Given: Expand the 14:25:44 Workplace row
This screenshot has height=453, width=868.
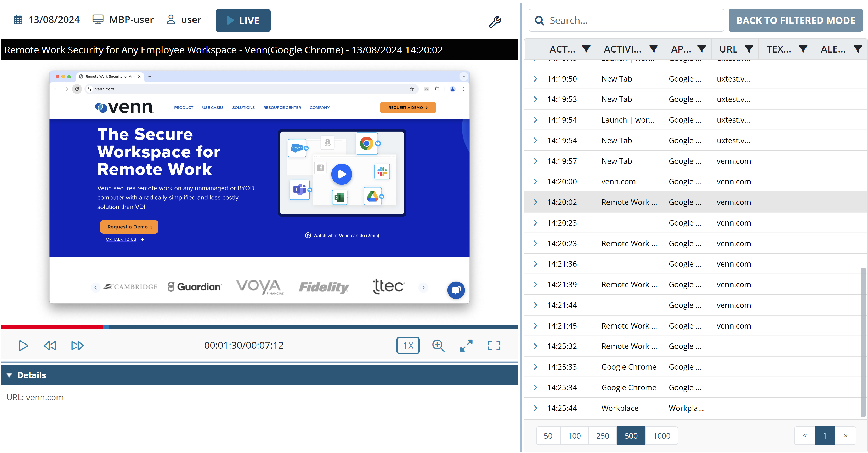Looking at the screenshot, I should point(535,408).
